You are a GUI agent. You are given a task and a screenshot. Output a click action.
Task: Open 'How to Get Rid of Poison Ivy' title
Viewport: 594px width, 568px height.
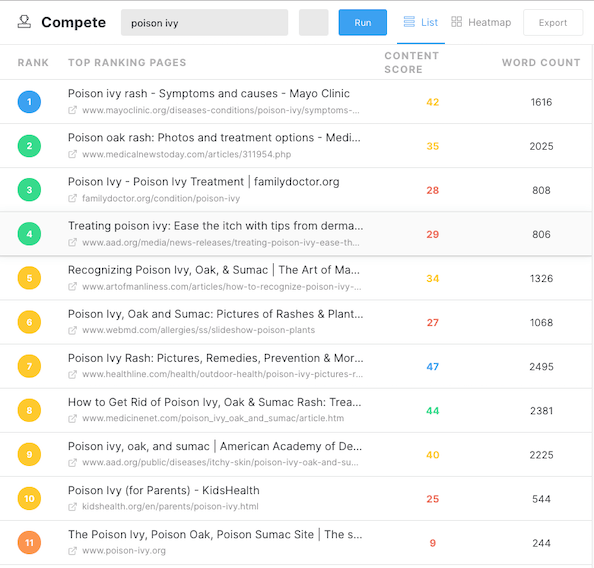[215, 402]
